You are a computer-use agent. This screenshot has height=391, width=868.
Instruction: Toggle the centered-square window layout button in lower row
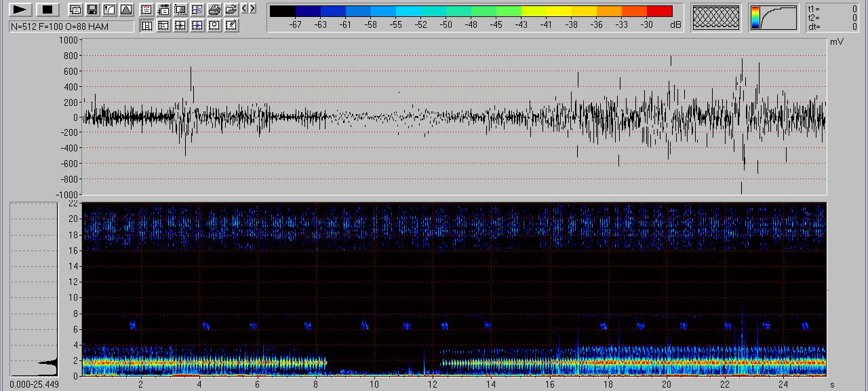214,26
